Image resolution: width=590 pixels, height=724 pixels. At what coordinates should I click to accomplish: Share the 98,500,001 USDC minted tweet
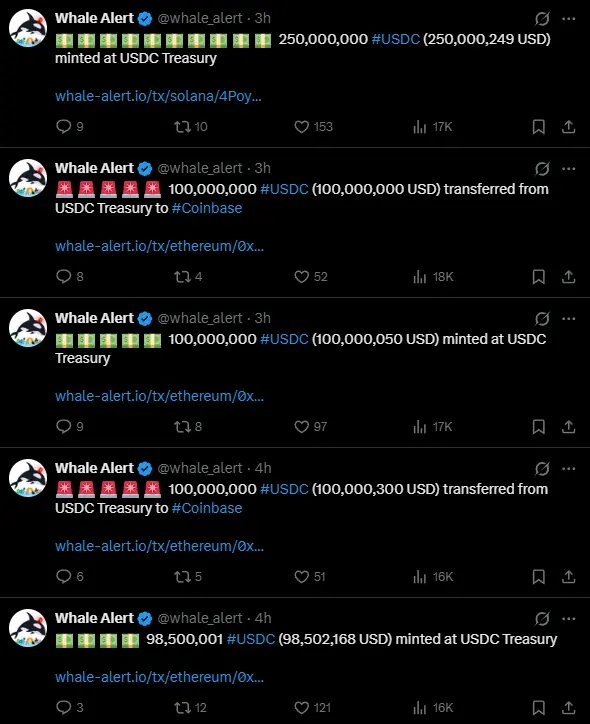pos(568,707)
